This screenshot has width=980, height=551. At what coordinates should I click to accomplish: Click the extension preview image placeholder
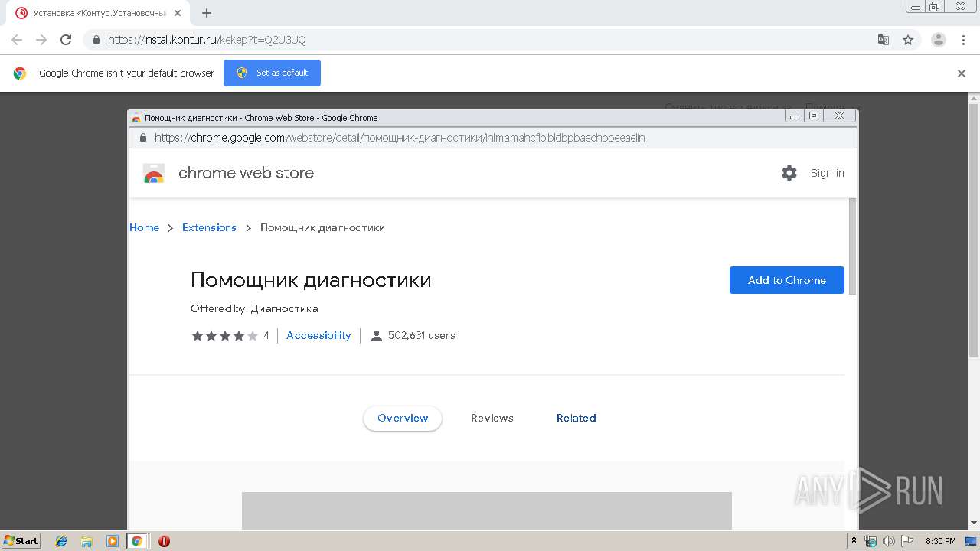click(487, 510)
